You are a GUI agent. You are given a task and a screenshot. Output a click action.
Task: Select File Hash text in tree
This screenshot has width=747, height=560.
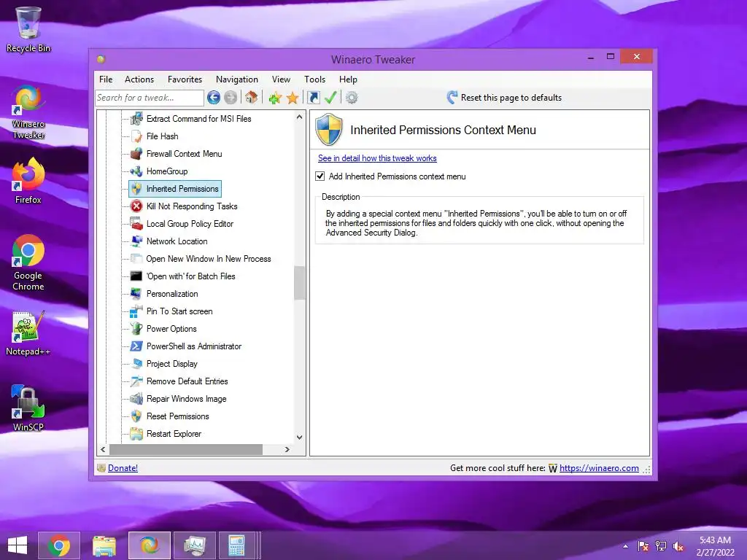click(163, 136)
